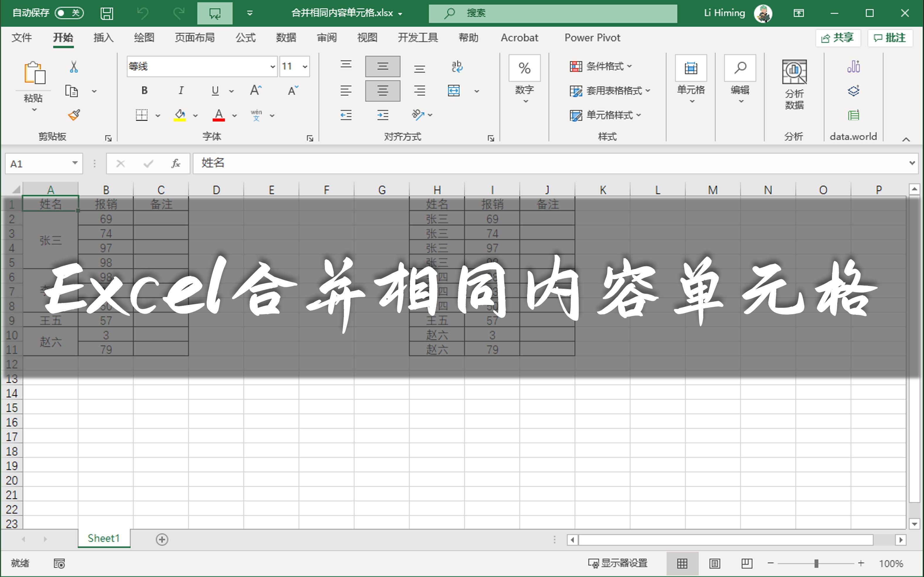Viewport: 924px width, 577px height.
Task: Click the Cut scissors icon
Action: [x=74, y=67]
